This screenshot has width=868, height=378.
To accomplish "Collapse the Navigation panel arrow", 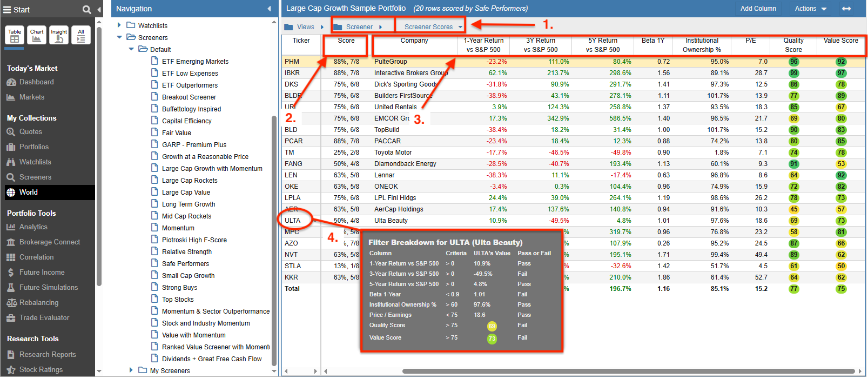I will [x=269, y=9].
